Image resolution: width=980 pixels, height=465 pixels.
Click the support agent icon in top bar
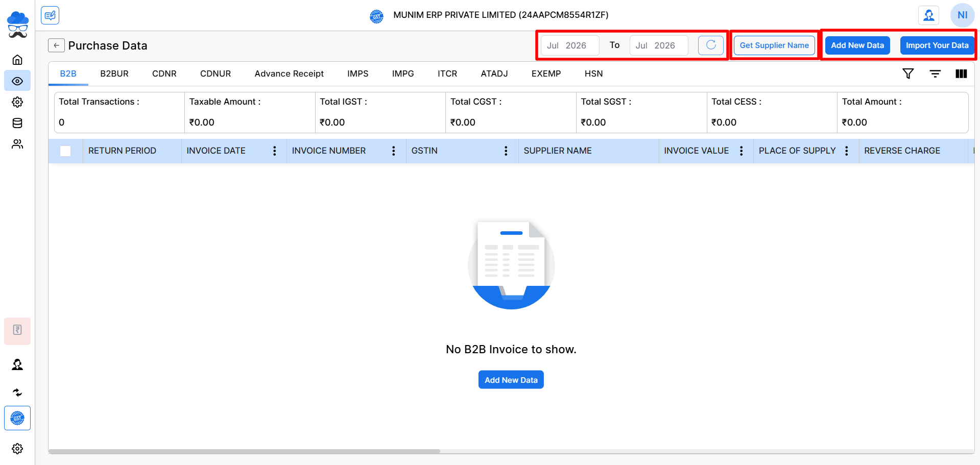929,15
